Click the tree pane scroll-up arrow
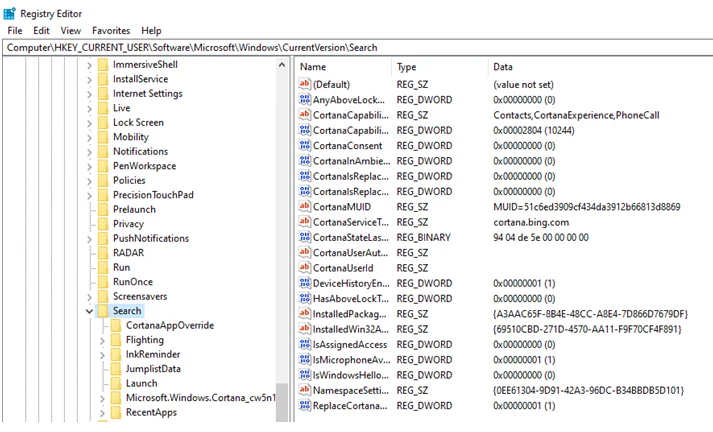Image resolution: width=713 pixels, height=432 pixels. pos(282,65)
